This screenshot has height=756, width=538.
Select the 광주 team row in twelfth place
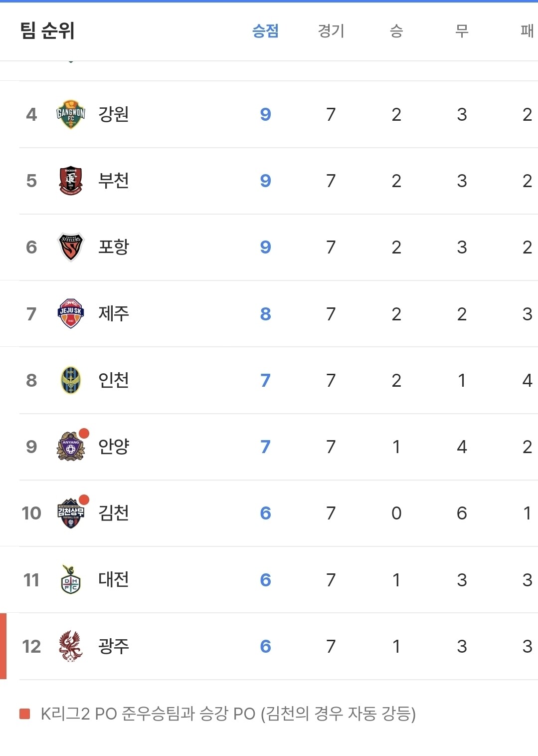click(x=269, y=646)
